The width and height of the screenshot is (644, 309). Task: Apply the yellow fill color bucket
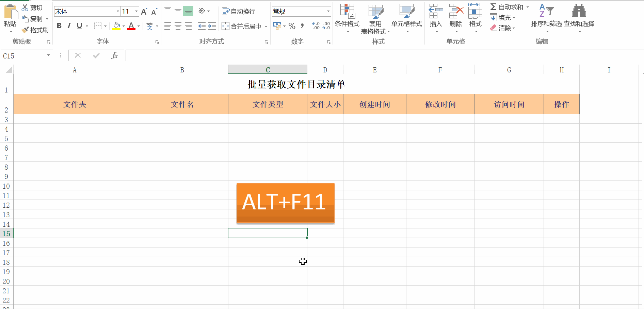coord(116,26)
